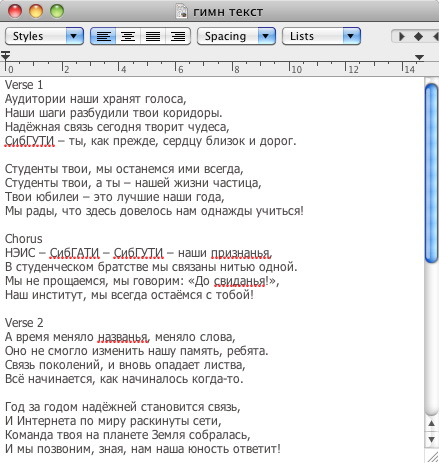The image size is (439, 463).
Task: Click the document icon in title bar
Action: (x=182, y=11)
